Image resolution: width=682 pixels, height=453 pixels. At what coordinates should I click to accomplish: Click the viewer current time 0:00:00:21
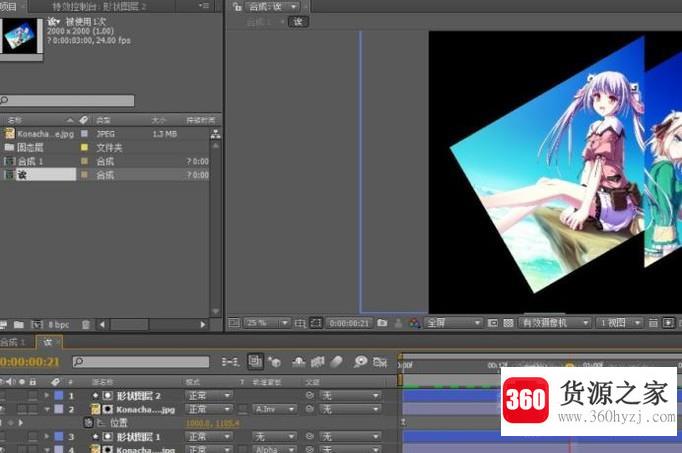(x=349, y=323)
